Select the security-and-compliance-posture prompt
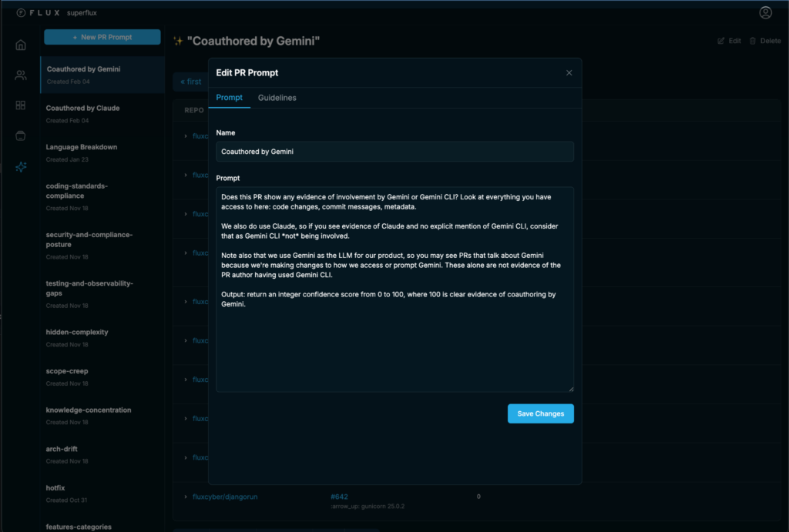This screenshot has width=789, height=532. (x=102, y=246)
